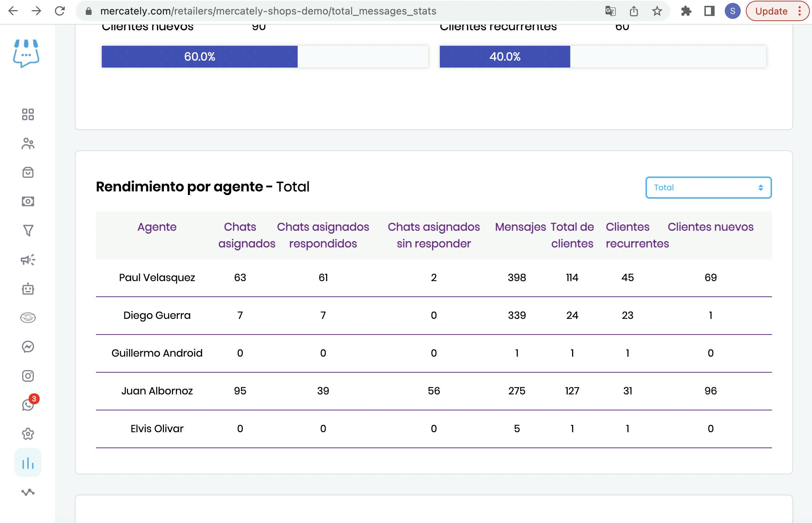This screenshot has height=523, width=812.
Task: Select the bar chart statistics sidebar icon
Action: point(28,463)
